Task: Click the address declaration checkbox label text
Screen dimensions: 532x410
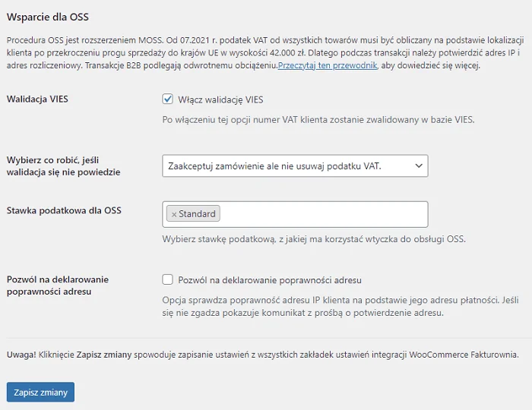Action: coord(270,280)
